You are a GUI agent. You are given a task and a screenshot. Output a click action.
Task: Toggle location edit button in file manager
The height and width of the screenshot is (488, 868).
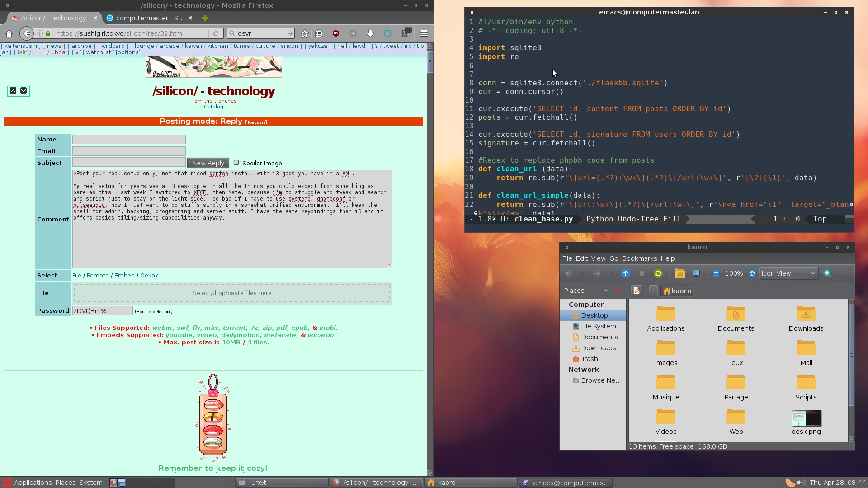coord(637,291)
